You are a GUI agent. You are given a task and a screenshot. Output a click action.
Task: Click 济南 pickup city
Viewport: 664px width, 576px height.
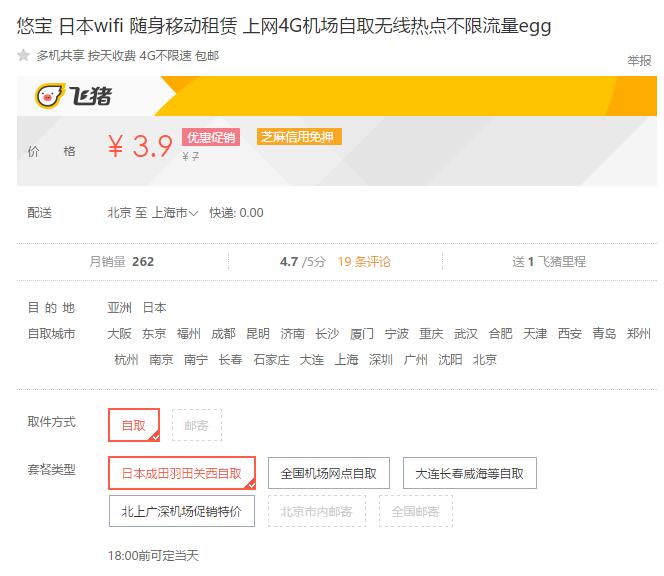tap(293, 334)
